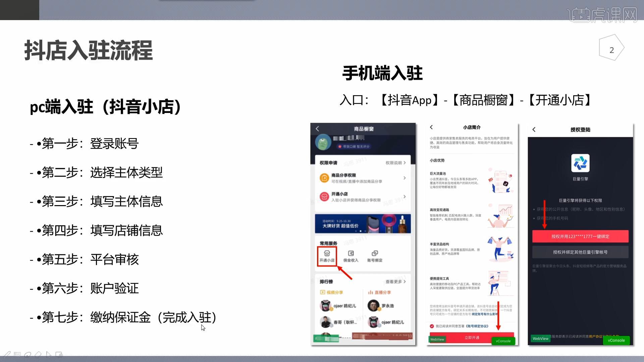
Task: Click ojaer 鹞纪儿 avatar under 视频分享
Action: coord(325,306)
